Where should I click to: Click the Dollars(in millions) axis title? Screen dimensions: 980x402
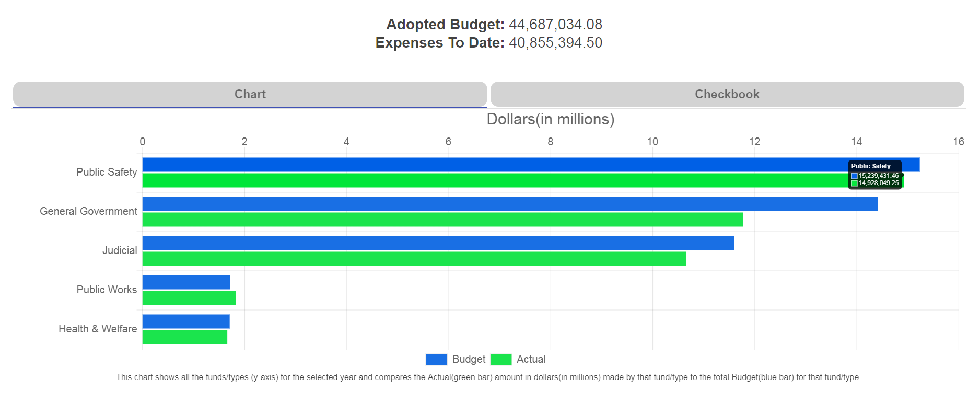pos(551,119)
